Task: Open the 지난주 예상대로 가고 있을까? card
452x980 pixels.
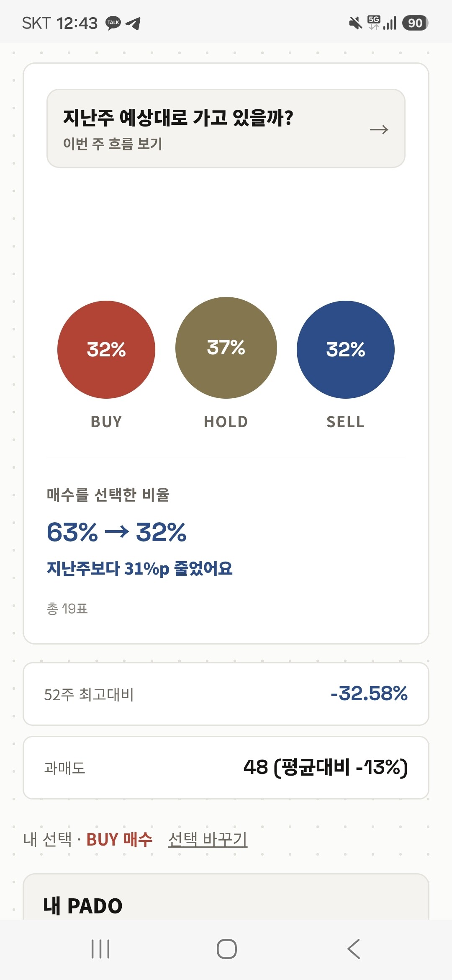Action: [226, 128]
